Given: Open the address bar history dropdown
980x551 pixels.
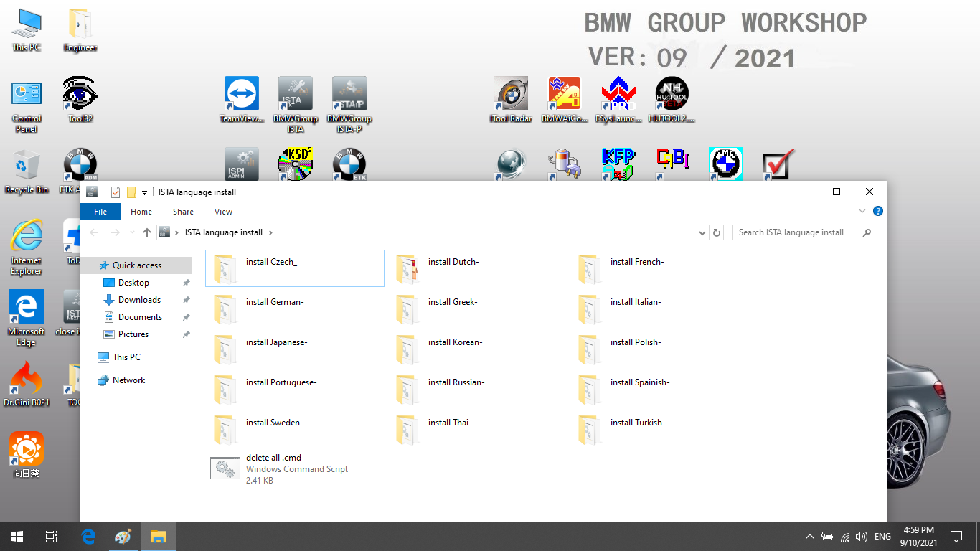Looking at the screenshot, I should [x=702, y=232].
